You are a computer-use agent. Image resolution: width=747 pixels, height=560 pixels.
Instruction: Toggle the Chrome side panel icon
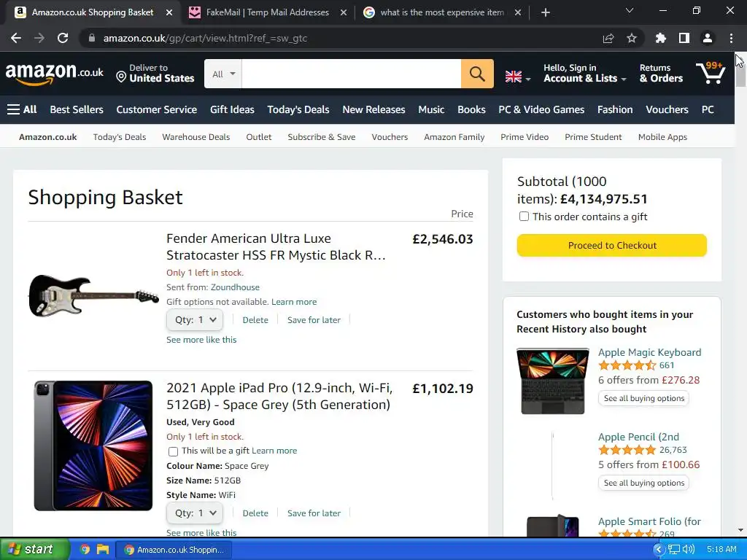point(684,38)
